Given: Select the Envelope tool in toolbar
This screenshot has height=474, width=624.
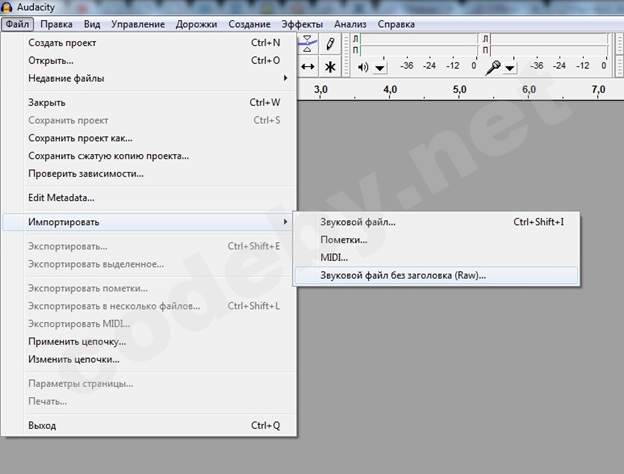Looking at the screenshot, I should click(x=308, y=44).
